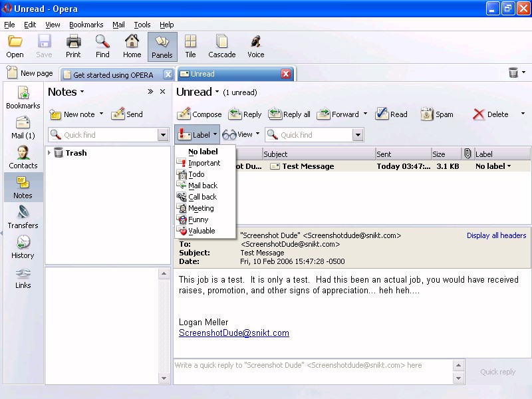This screenshot has width=532, height=399.
Task: Click the Compose mail icon
Action: (184, 114)
